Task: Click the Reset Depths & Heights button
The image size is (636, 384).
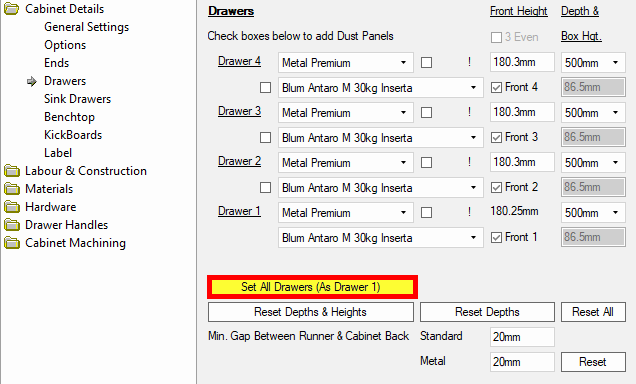Action: pos(311,312)
